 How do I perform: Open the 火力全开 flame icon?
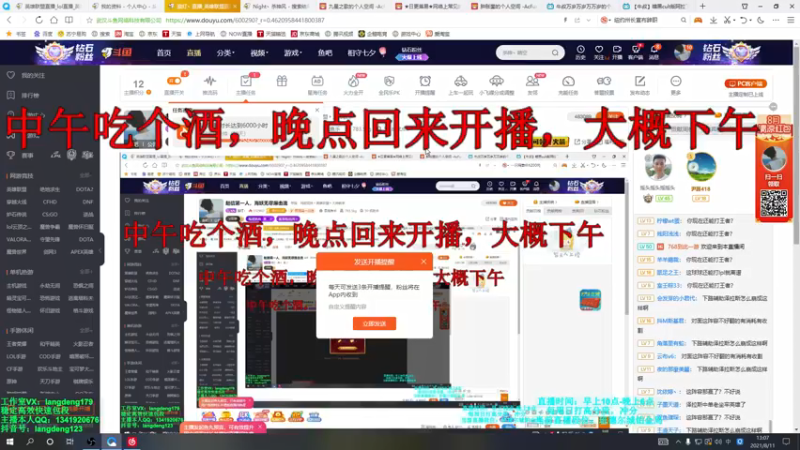tap(353, 85)
